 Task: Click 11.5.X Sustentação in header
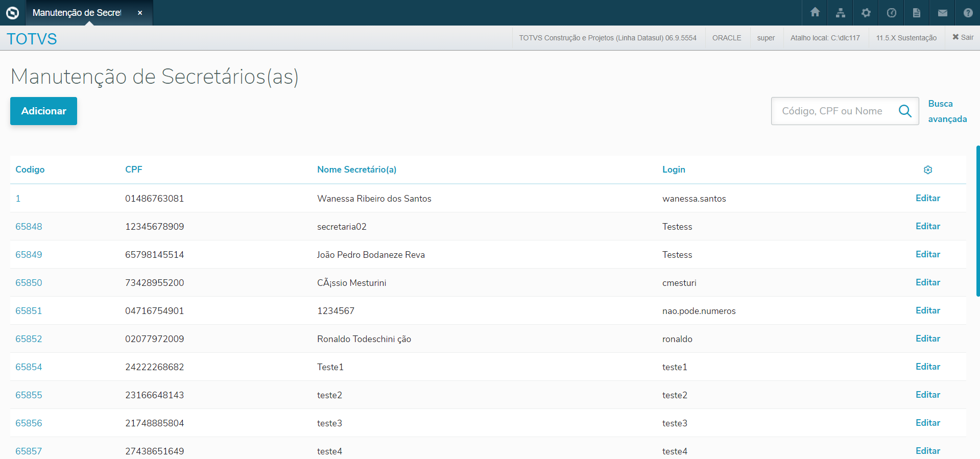coord(906,38)
